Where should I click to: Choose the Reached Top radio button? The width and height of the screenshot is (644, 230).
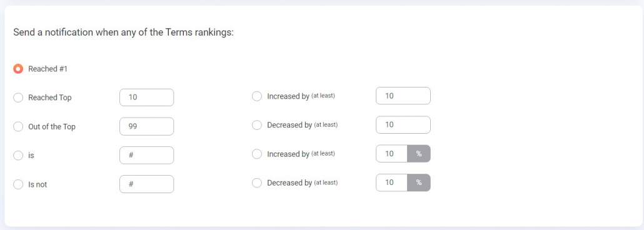click(18, 97)
